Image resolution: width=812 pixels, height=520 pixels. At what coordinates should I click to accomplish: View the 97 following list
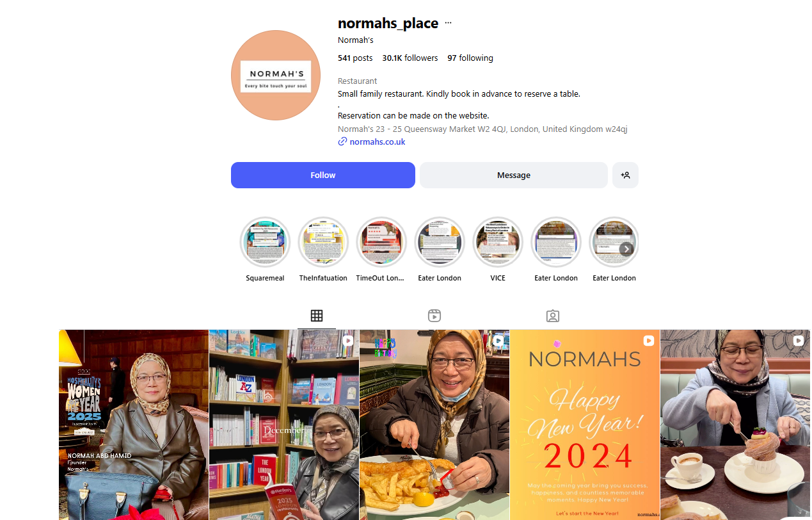470,58
